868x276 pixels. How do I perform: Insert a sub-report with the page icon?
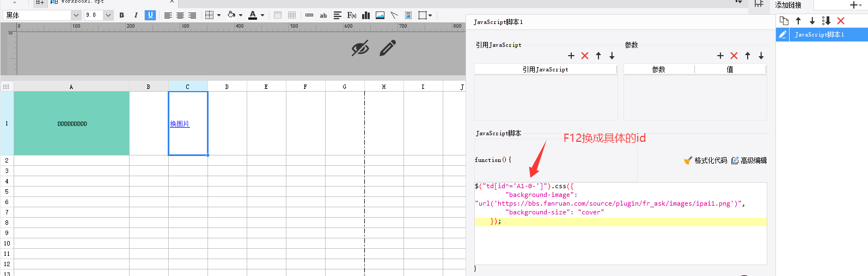click(x=408, y=15)
